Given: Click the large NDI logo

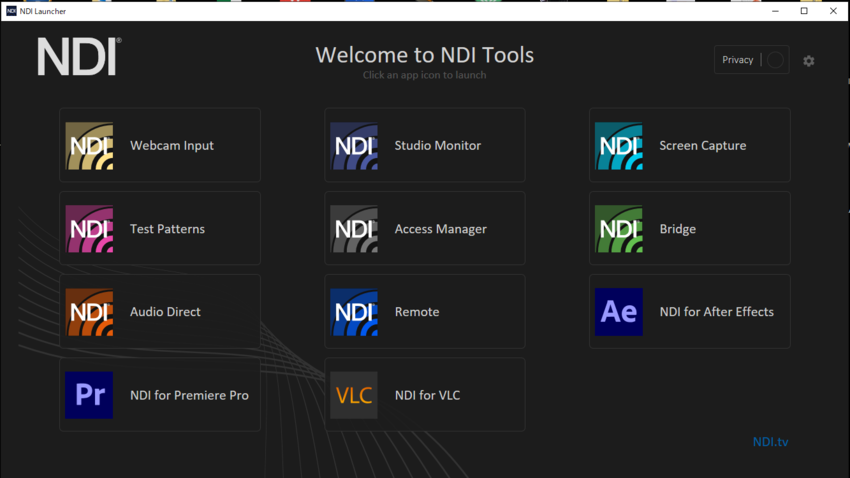Looking at the screenshot, I should point(79,57).
